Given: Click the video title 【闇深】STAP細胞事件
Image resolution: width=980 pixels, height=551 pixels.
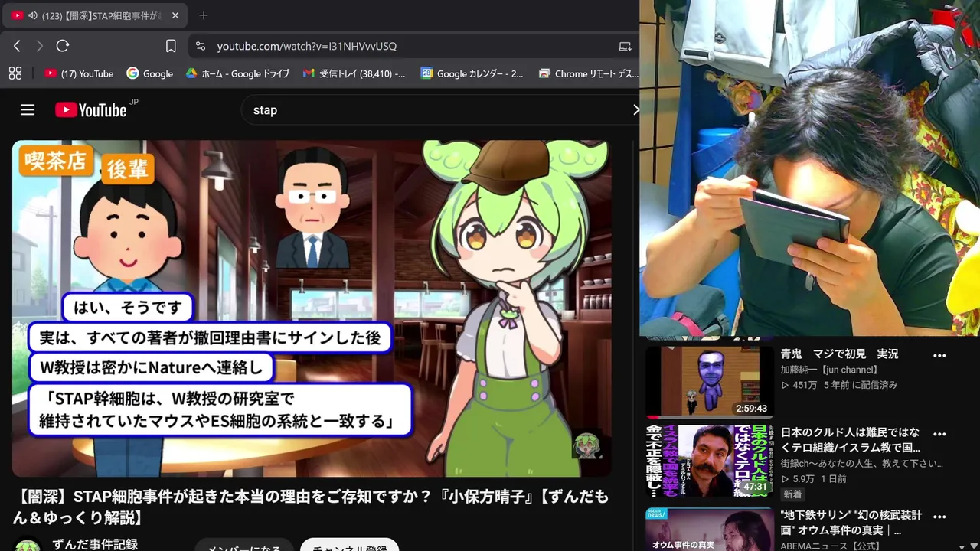Looking at the screenshot, I should (x=312, y=507).
